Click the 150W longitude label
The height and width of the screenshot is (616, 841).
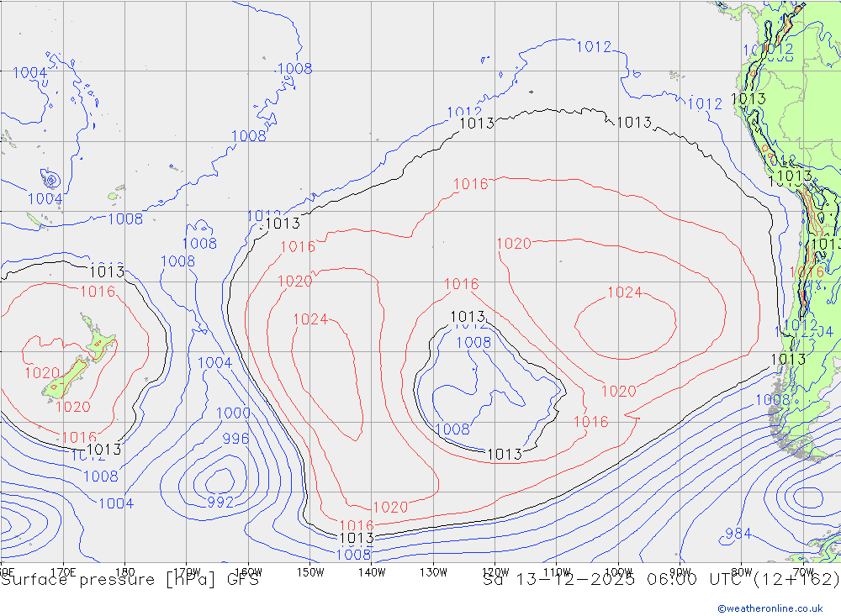click(x=310, y=572)
